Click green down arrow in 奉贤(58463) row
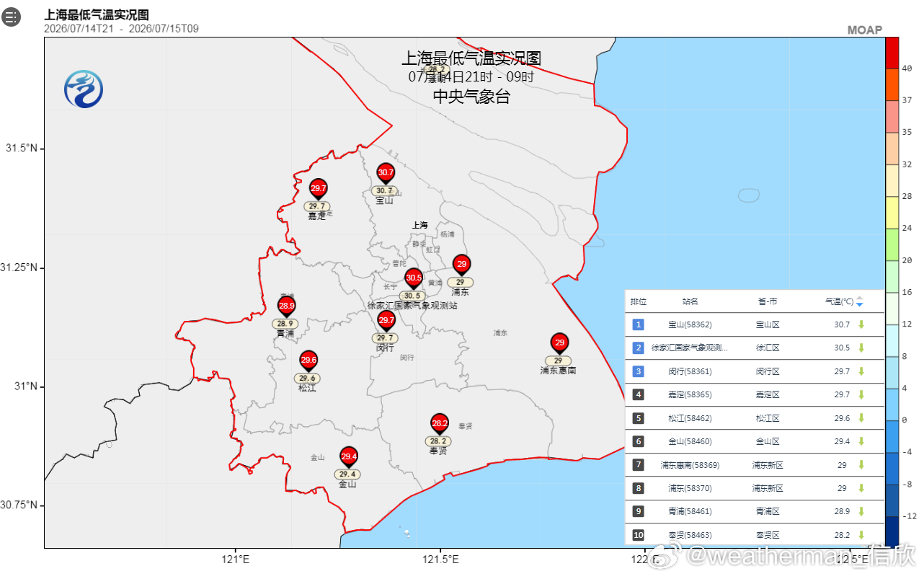This screenshot has height=579, width=924. (x=861, y=535)
